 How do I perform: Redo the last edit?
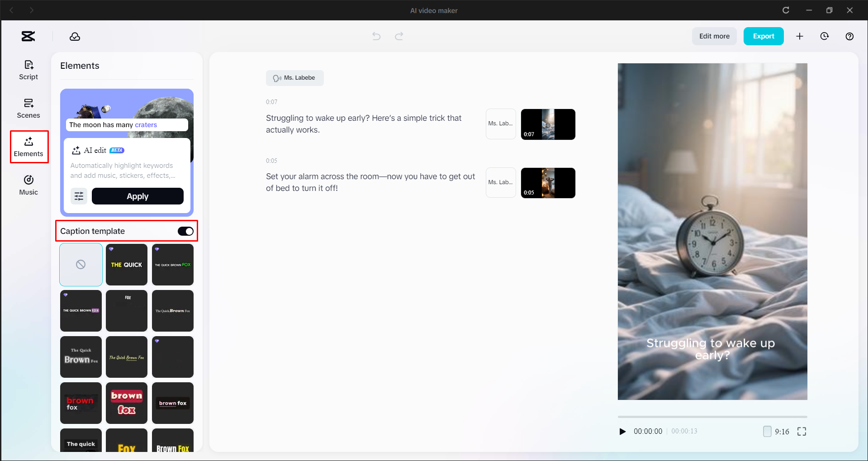click(x=399, y=36)
